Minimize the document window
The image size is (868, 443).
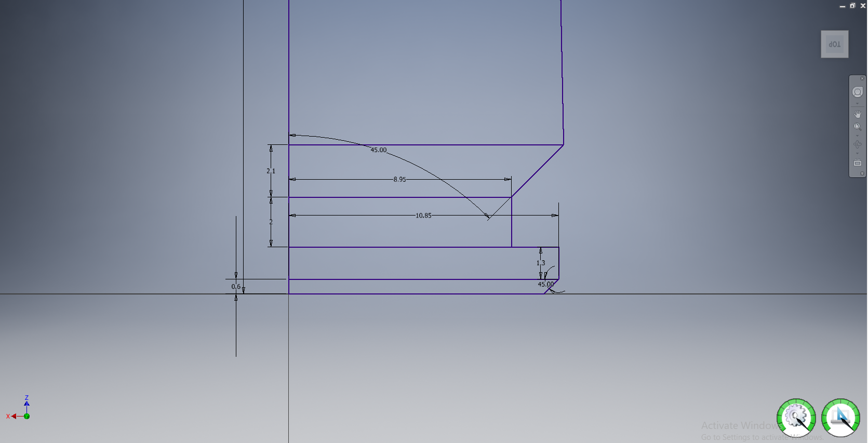click(842, 6)
